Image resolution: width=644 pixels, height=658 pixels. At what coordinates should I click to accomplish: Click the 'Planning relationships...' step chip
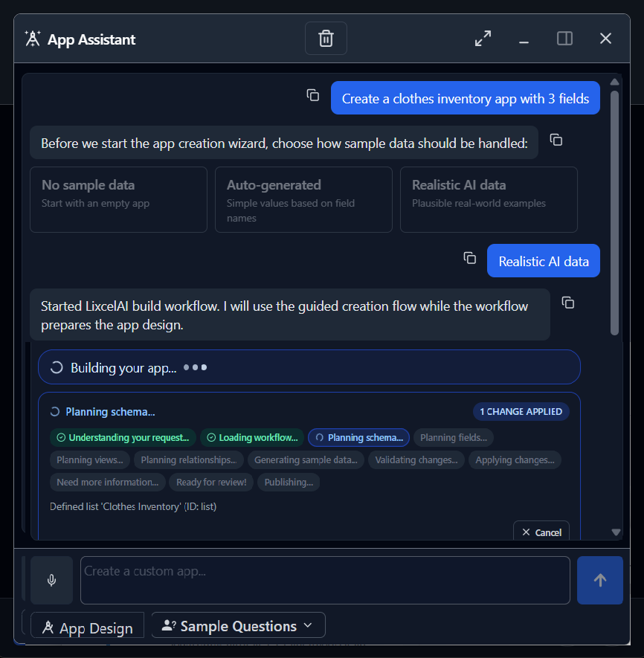[x=188, y=459]
